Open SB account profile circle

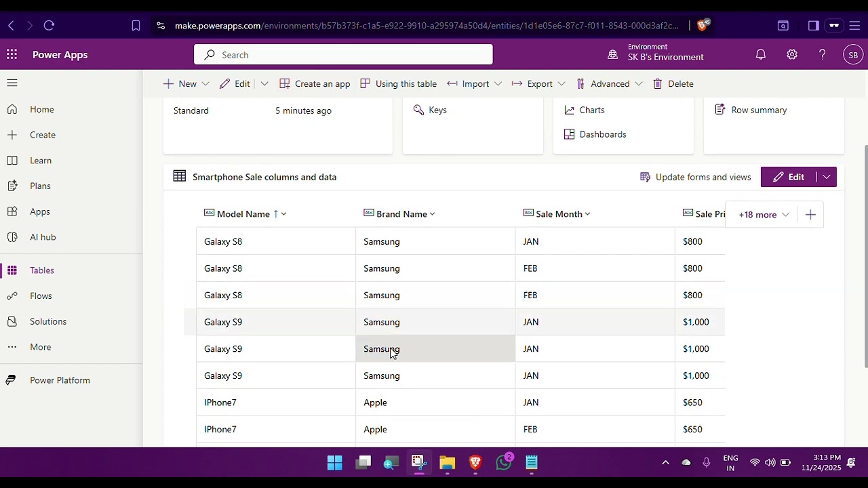(853, 55)
